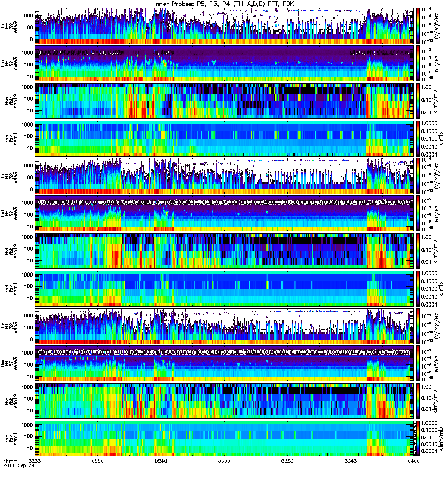Click the color bar of tha edc34 panel
The width and height of the screenshot is (448, 478).
point(418,26)
